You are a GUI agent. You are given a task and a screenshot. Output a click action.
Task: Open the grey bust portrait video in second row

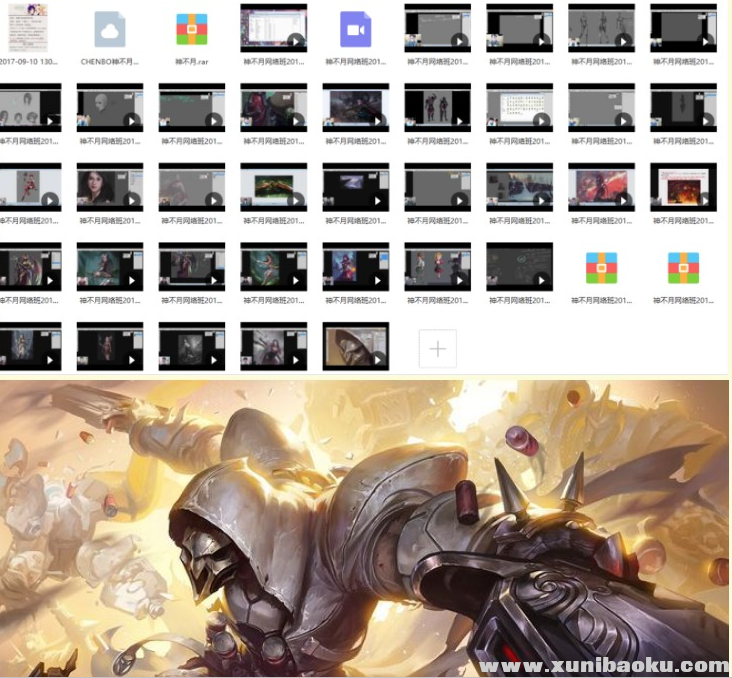(110, 107)
